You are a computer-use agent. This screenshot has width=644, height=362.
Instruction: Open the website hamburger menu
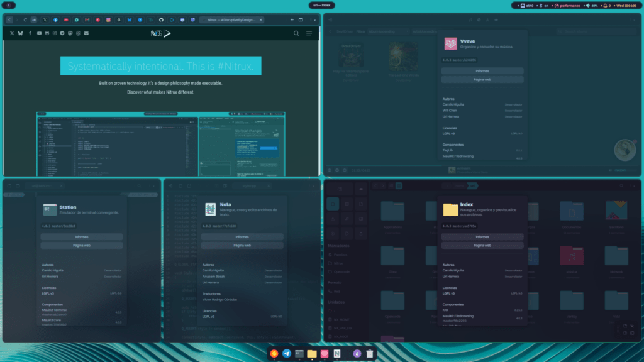(309, 33)
